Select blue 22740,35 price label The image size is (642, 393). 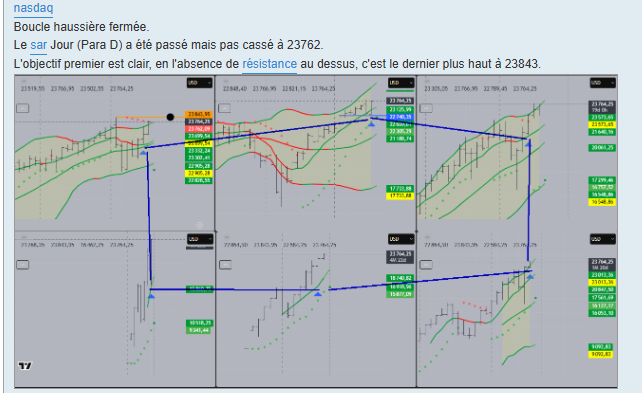click(400, 117)
